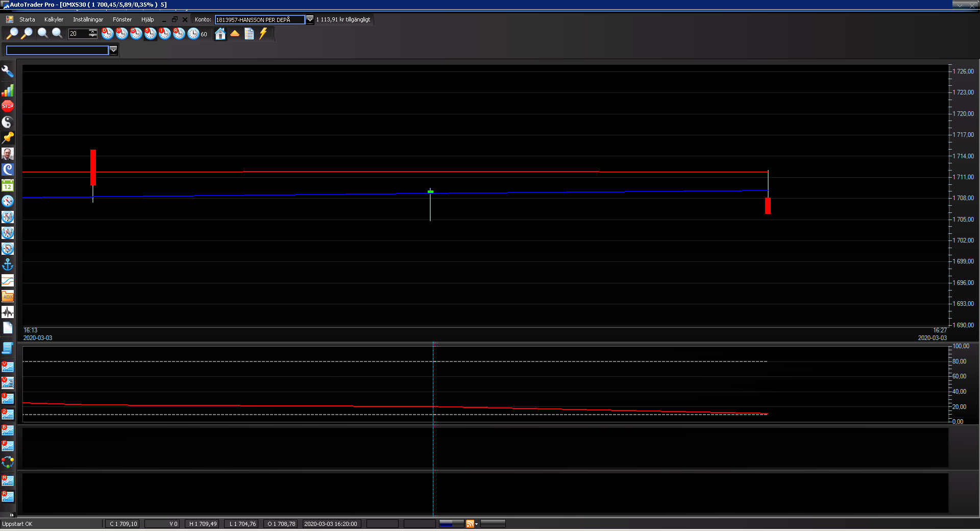This screenshot has height=531, width=980.
Task: Click the green calendar icon
Action: point(8,185)
